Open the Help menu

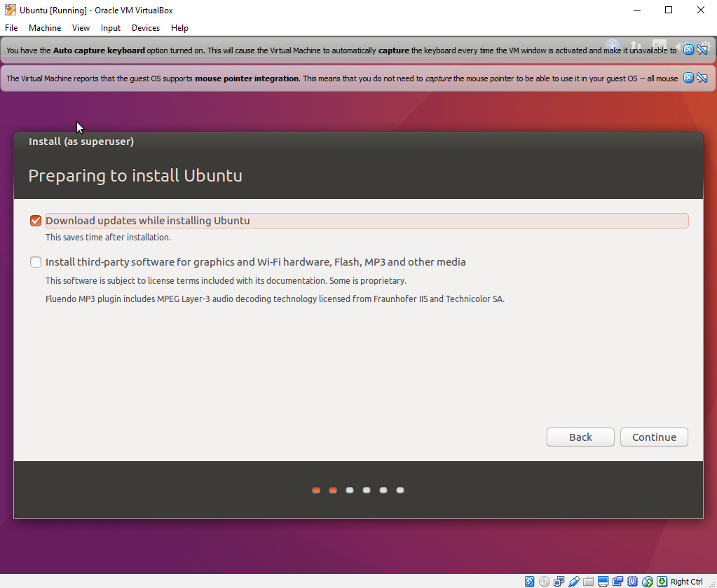click(x=179, y=28)
